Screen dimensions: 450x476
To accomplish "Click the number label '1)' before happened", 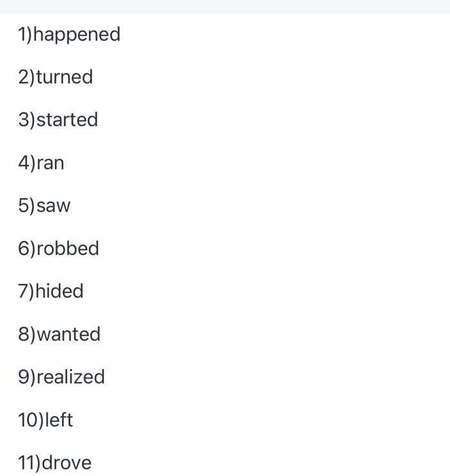I will coord(24,34).
